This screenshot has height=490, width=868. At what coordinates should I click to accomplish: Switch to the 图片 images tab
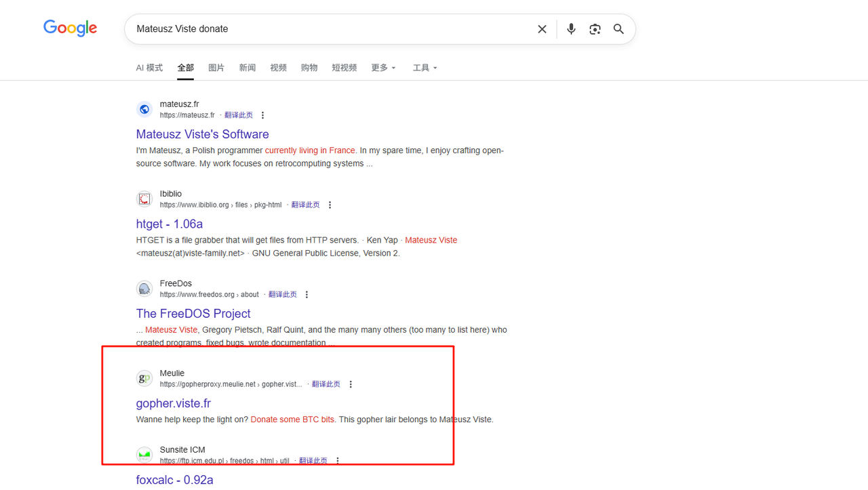216,68
